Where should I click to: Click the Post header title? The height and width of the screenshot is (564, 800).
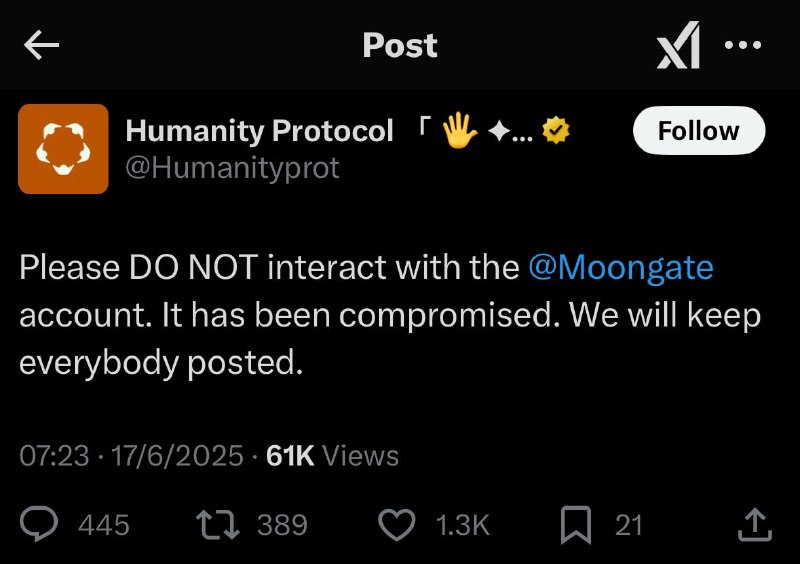click(400, 45)
